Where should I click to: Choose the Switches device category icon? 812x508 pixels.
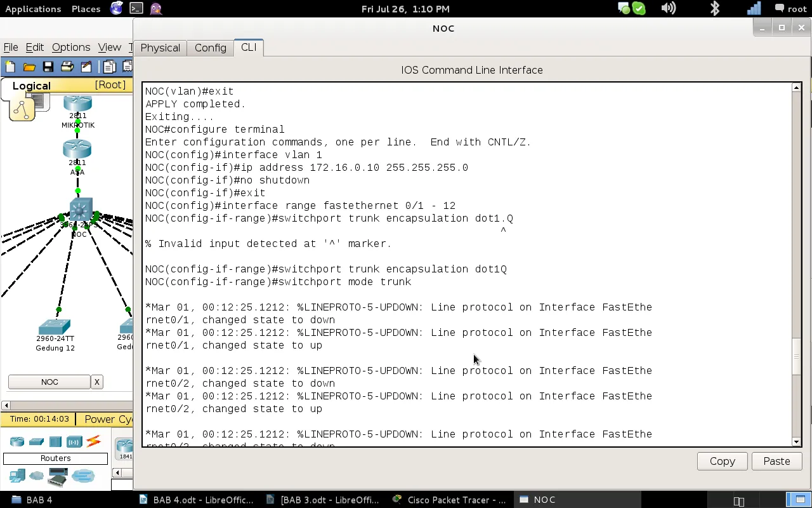[36, 442]
